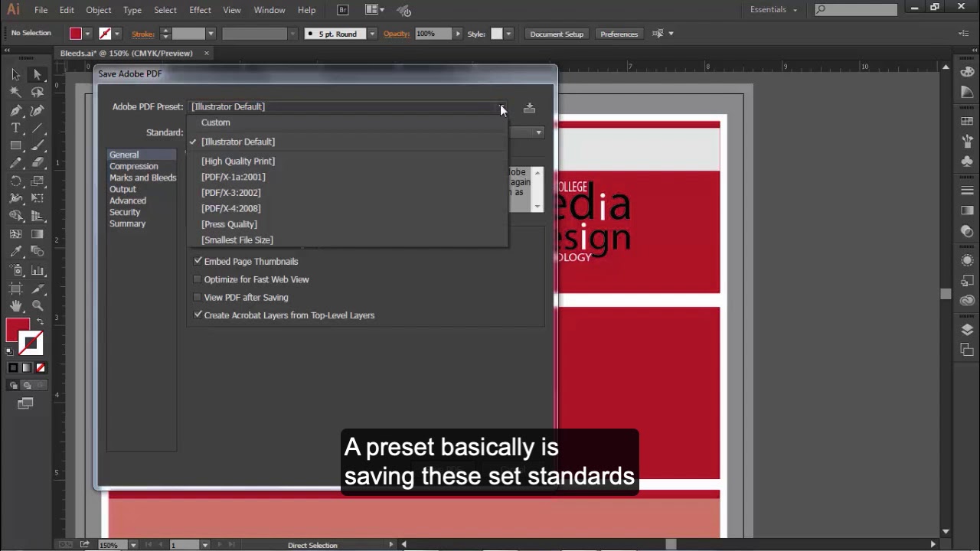The image size is (980, 551).
Task: Select the Eraser tool
Action: 37,163
